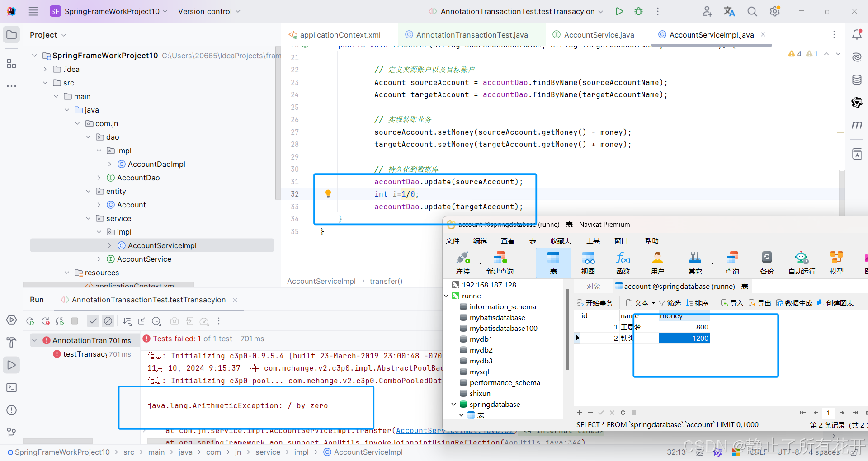Close the AccountServiceImpl.java tab
The width and height of the screenshot is (868, 461).
(763, 34)
